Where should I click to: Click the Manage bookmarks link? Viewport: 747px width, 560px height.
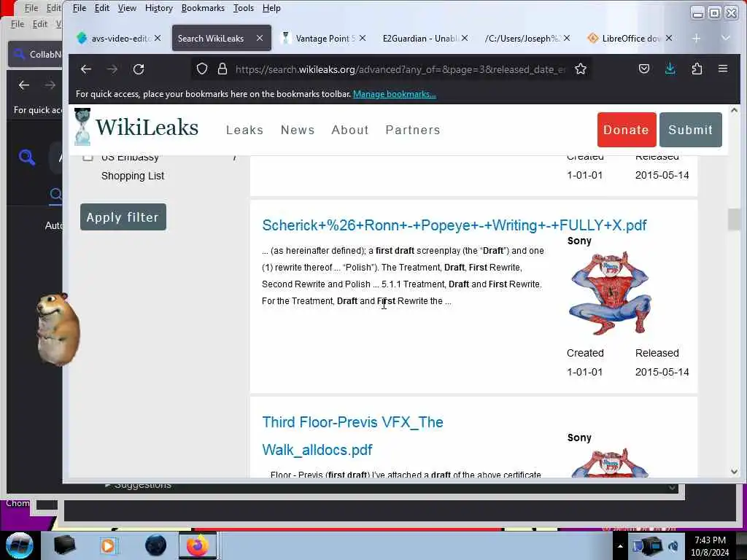click(x=395, y=94)
